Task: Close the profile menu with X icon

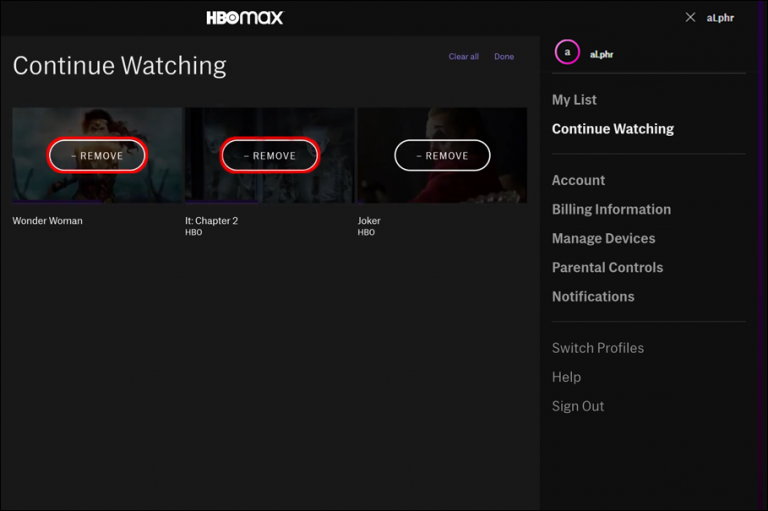Action: coord(690,18)
